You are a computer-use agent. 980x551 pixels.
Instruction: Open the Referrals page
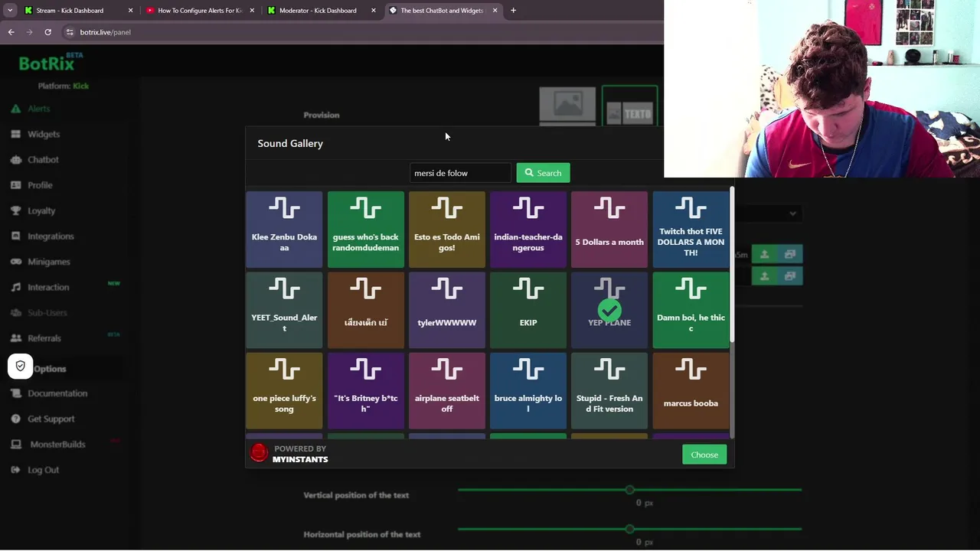click(44, 338)
